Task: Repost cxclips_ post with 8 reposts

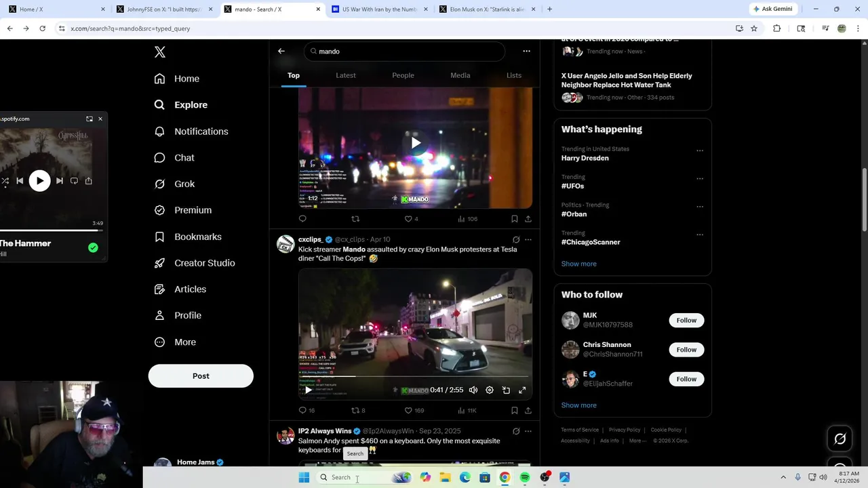Action: coord(358,410)
